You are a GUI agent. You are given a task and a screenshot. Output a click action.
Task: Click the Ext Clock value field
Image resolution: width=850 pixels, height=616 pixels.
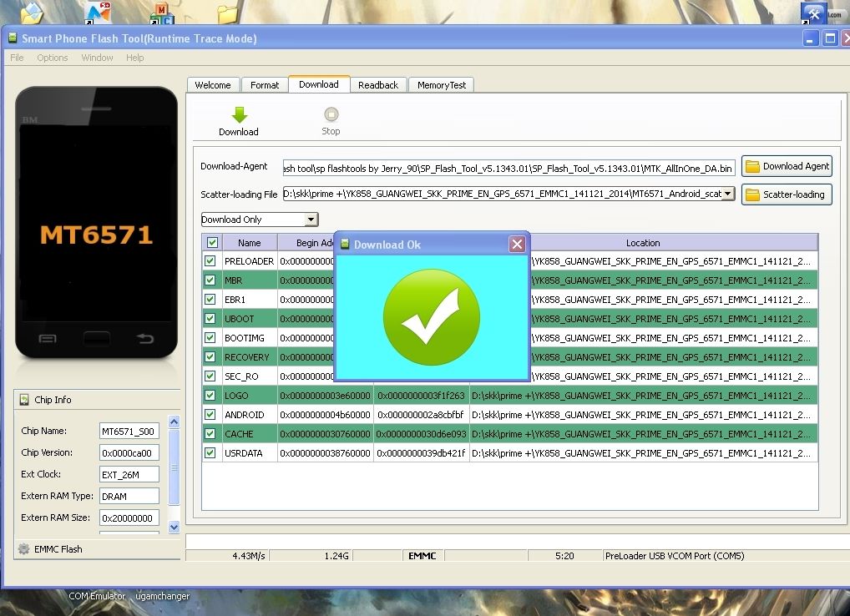tap(129, 475)
